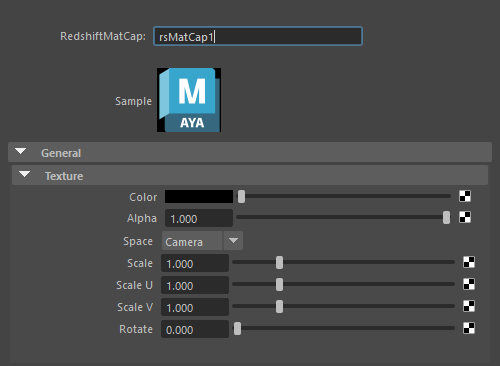Click the Maya sample swatch thumbnail
The width and height of the screenshot is (500, 366).
coord(189,100)
